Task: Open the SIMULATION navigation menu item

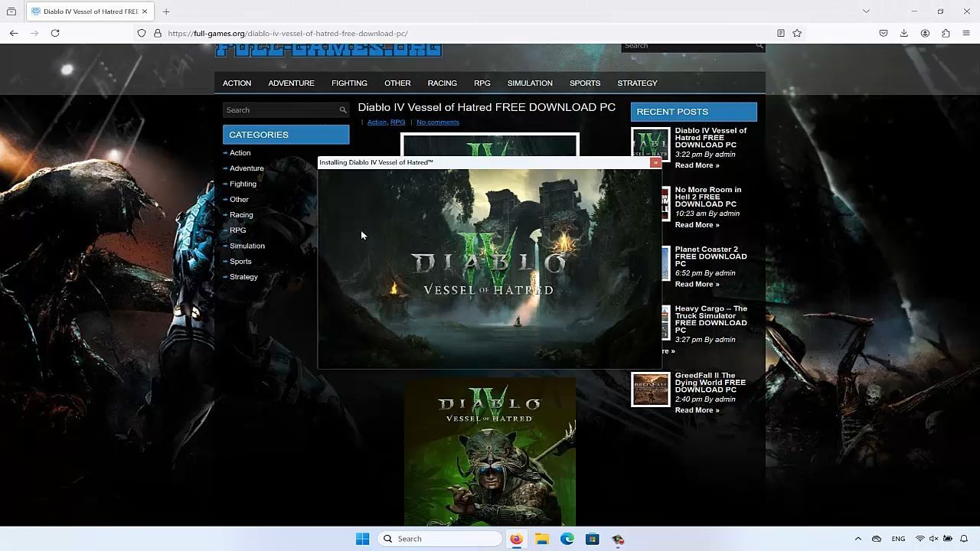Action: [530, 83]
